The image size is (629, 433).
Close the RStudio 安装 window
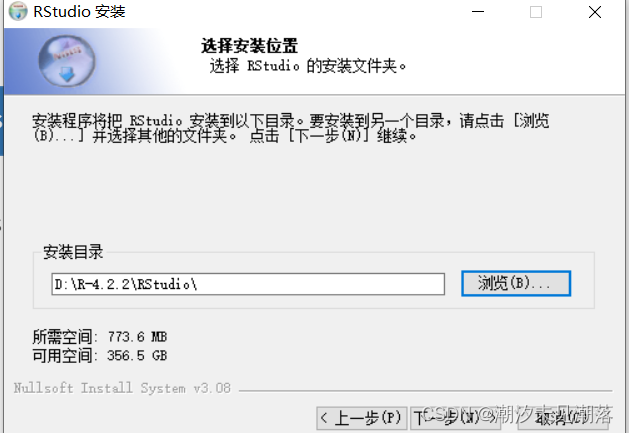coord(595,12)
